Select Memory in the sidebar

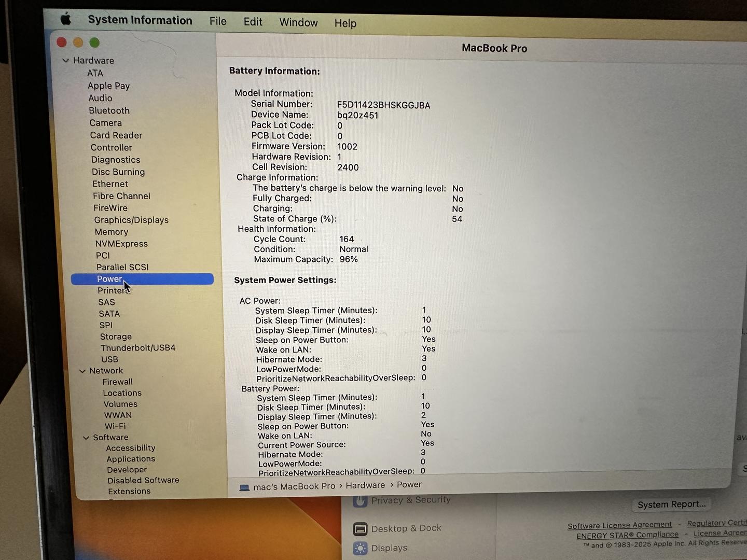(x=111, y=232)
